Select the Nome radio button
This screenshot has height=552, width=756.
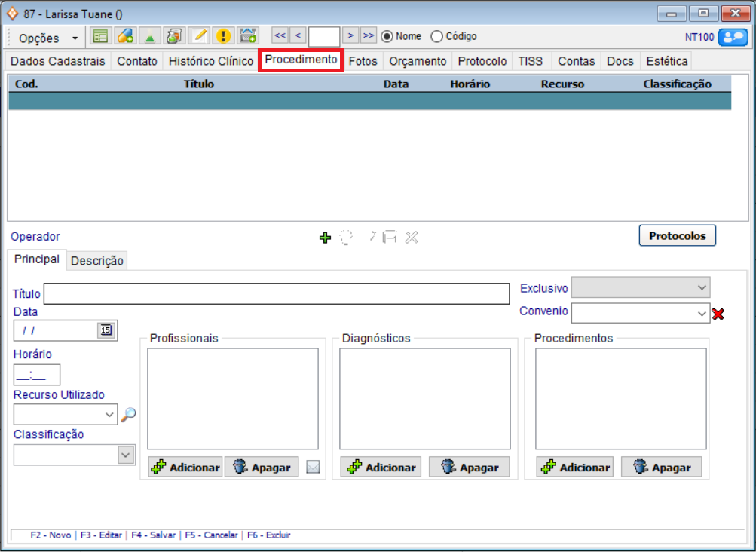pyautogui.click(x=387, y=36)
